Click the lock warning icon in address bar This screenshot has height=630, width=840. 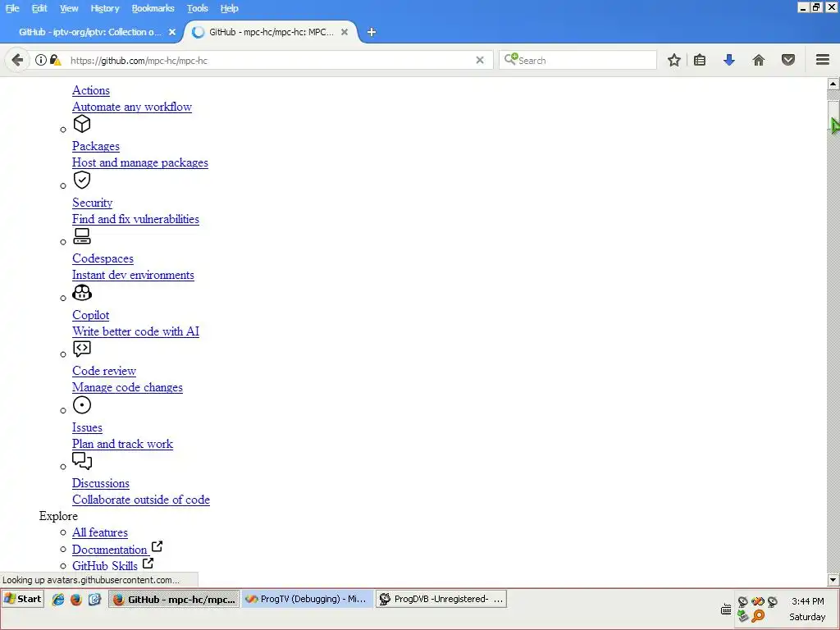[55, 60]
